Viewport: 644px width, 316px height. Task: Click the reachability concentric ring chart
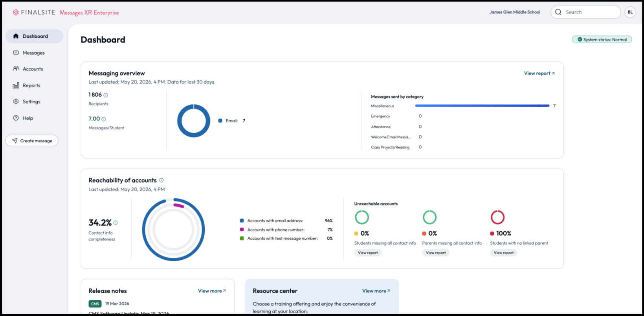[x=173, y=229]
